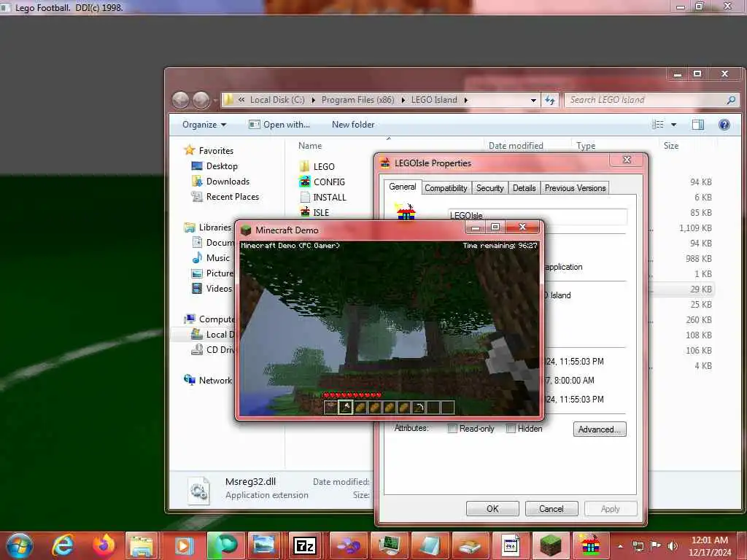Switch to the General tab
Image resolution: width=747 pixels, height=560 pixels.
pos(403,187)
